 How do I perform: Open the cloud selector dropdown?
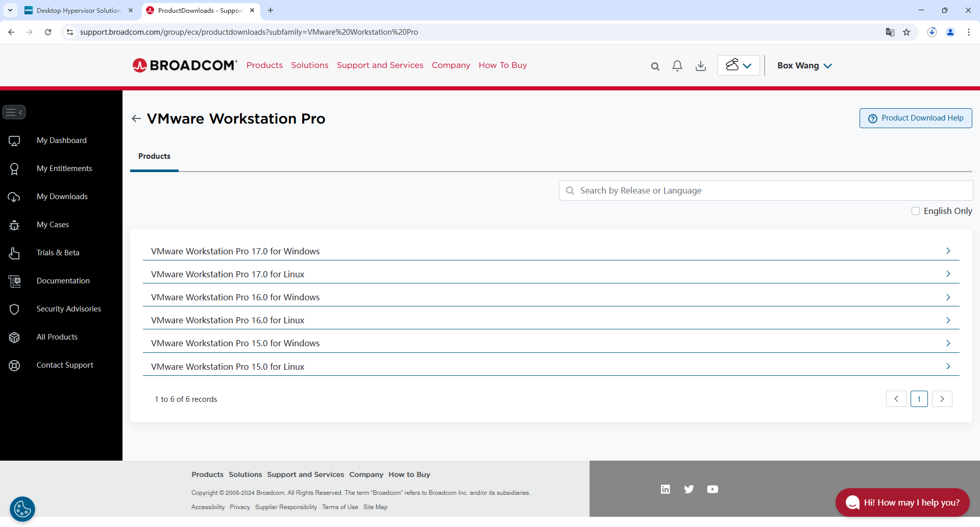(x=739, y=65)
